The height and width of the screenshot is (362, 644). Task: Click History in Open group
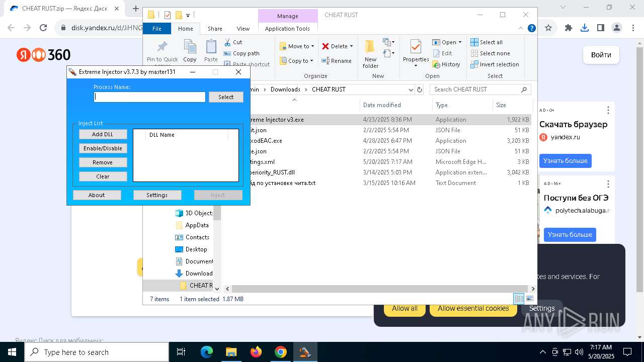coord(446,64)
